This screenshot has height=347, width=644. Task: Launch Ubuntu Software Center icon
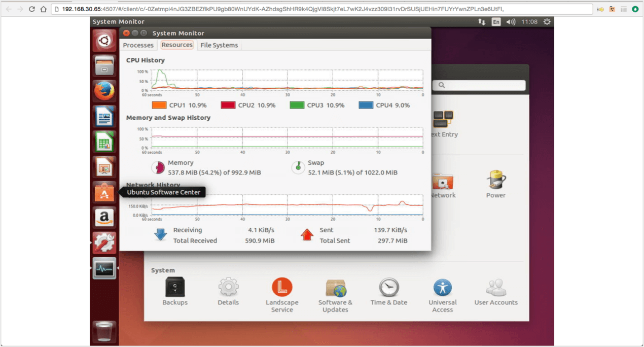[x=104, y=193]
